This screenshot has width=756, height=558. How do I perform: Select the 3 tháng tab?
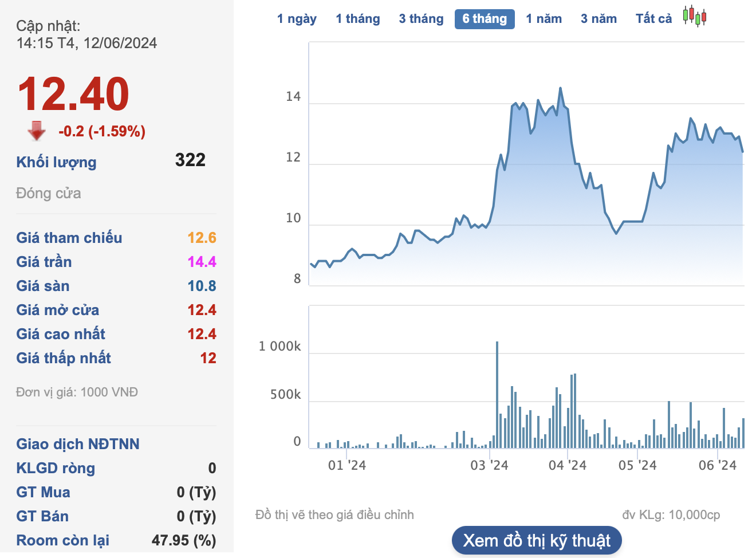tap(421, 19)
